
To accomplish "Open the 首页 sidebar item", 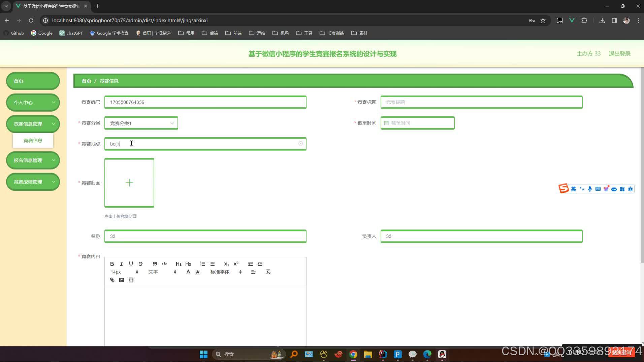I will (x=33, y=81).
